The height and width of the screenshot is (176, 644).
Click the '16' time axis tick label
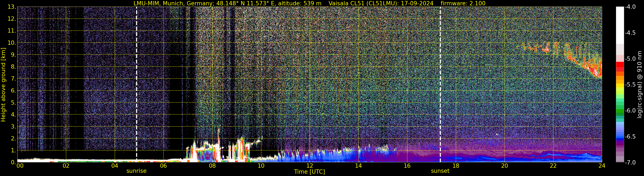tap(407, 166)
